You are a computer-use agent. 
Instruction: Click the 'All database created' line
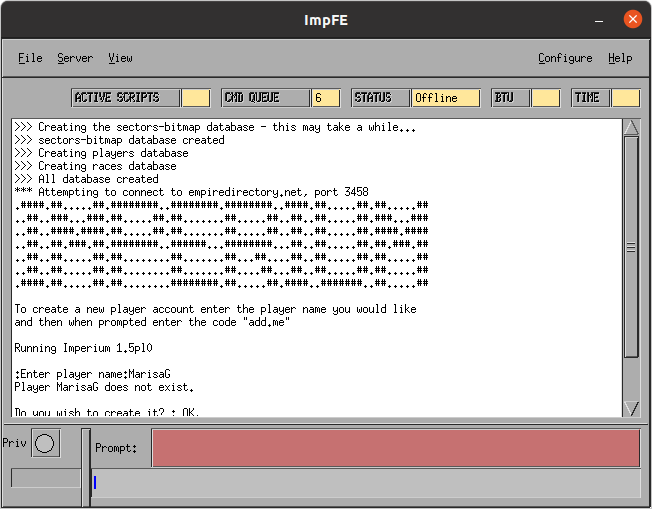(x=86, y=179)
